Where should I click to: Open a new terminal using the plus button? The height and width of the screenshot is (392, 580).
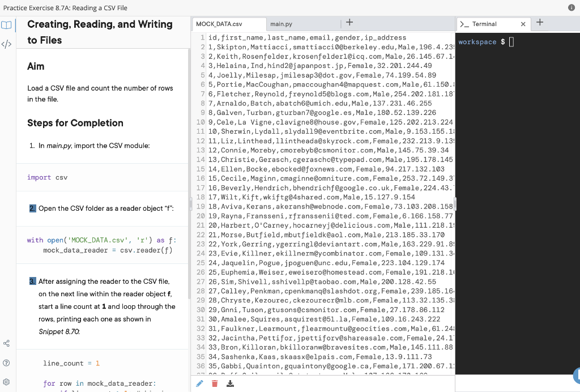click(539, 23)
